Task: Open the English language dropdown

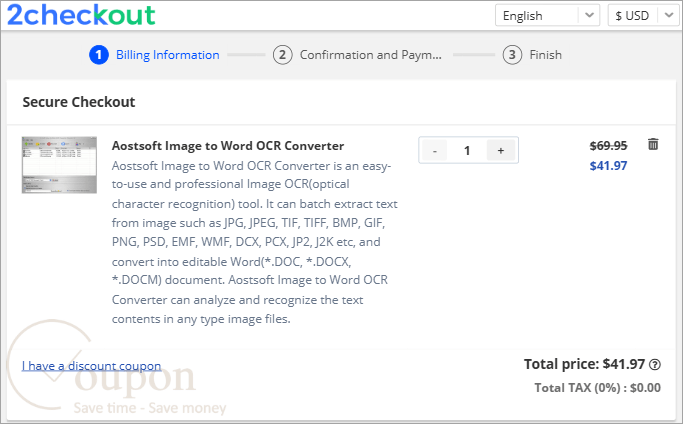Action: click(x=547, y=15)
